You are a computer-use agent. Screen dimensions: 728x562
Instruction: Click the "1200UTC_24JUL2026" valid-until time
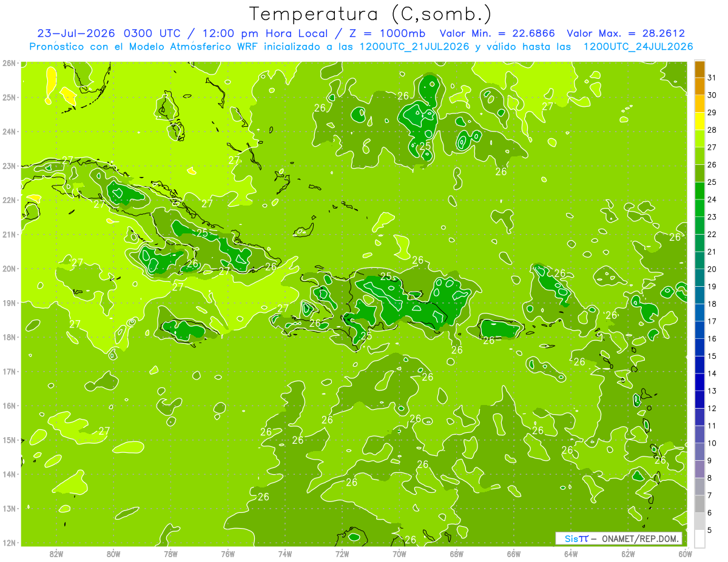pyautogui.click(x=638, y=47)
